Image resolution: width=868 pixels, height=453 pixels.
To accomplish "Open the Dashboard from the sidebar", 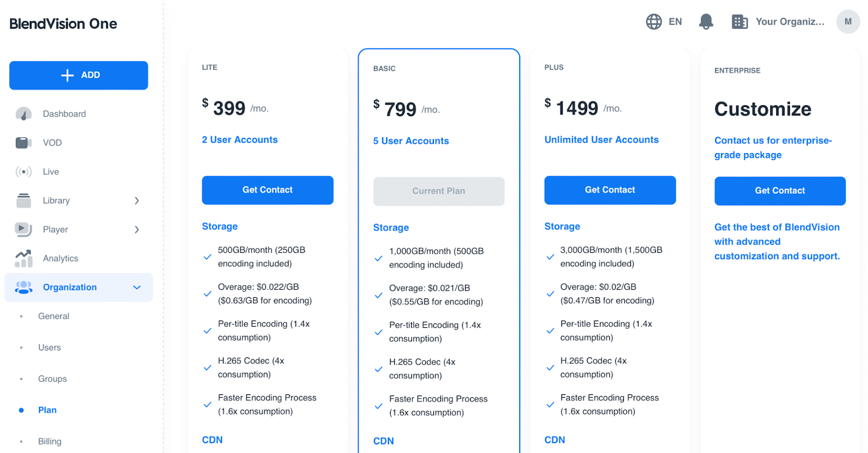I will pyautogui.click(x=24, y=113).
